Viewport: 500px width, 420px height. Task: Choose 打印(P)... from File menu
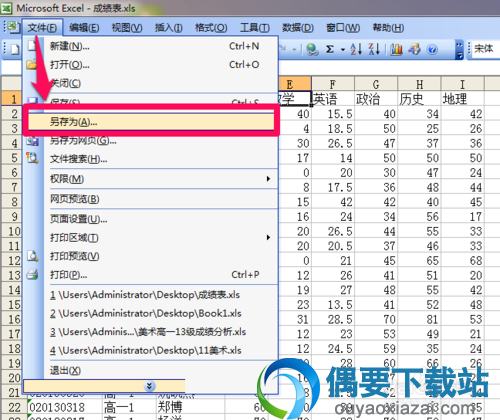coord(150,275)
